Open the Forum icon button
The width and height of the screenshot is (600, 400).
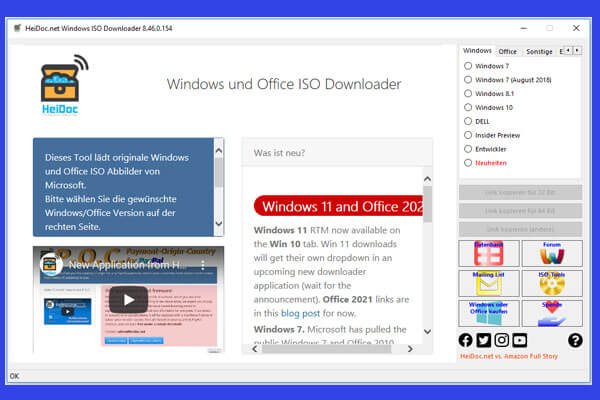point(552,253)
